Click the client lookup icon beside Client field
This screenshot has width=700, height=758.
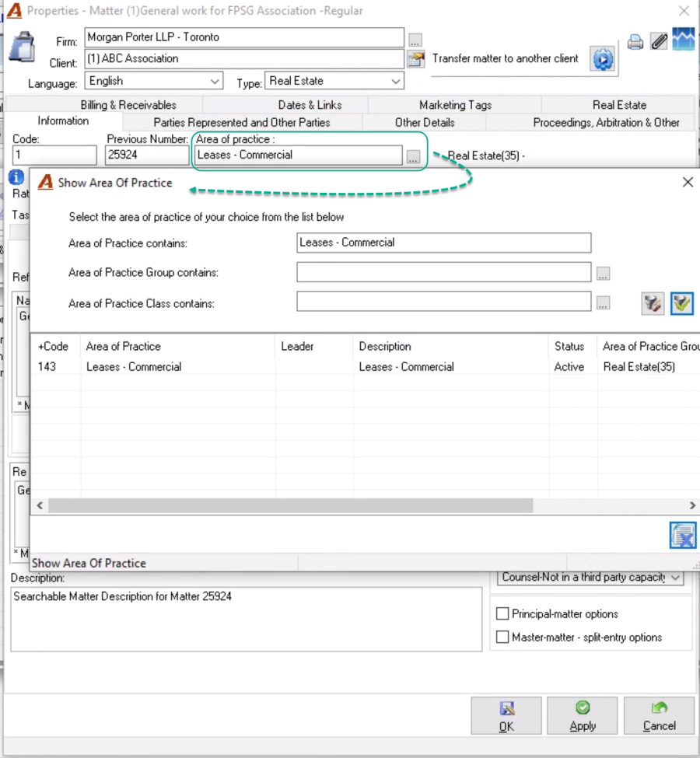(x=415, y=59)
